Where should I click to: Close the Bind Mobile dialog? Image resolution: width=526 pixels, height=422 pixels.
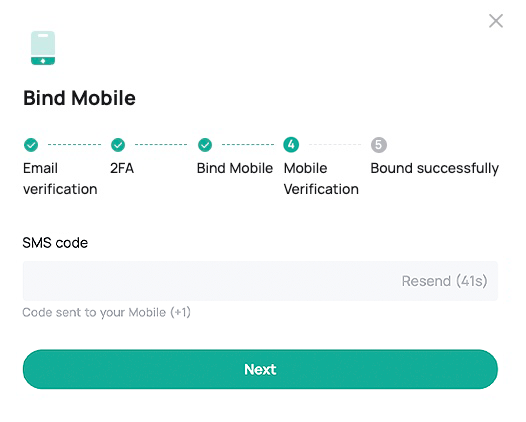point(495,21)
